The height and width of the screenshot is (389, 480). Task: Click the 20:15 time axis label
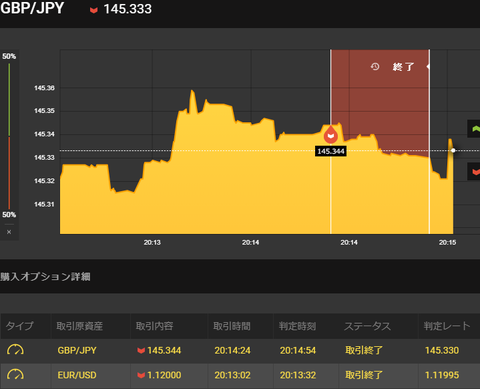447,242
